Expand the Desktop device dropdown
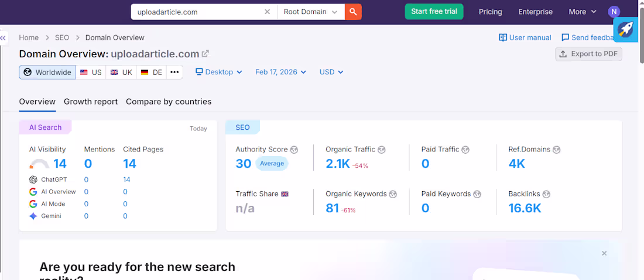Screen dimensions: 644x280 219,72
